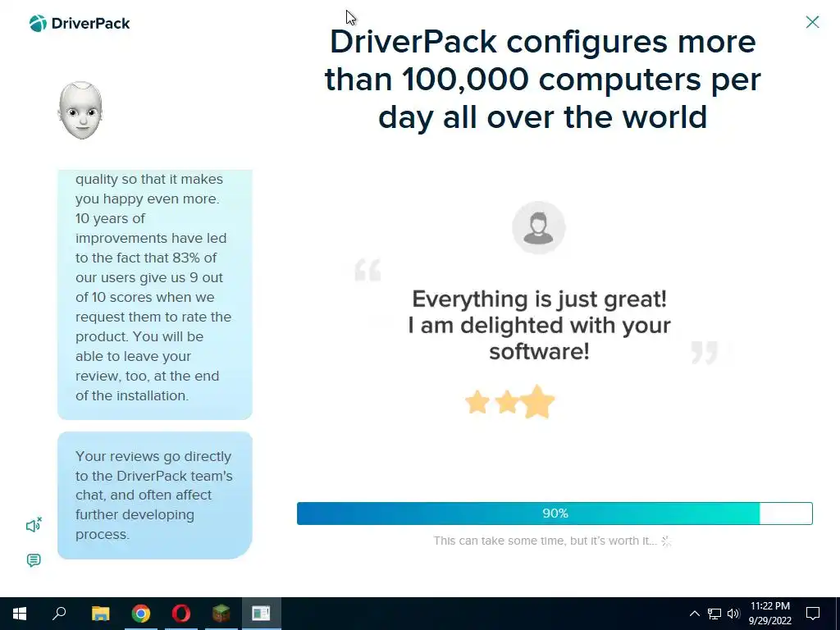Click the DriverPack configures headline

pyautogui.click(x=543, y=80)
